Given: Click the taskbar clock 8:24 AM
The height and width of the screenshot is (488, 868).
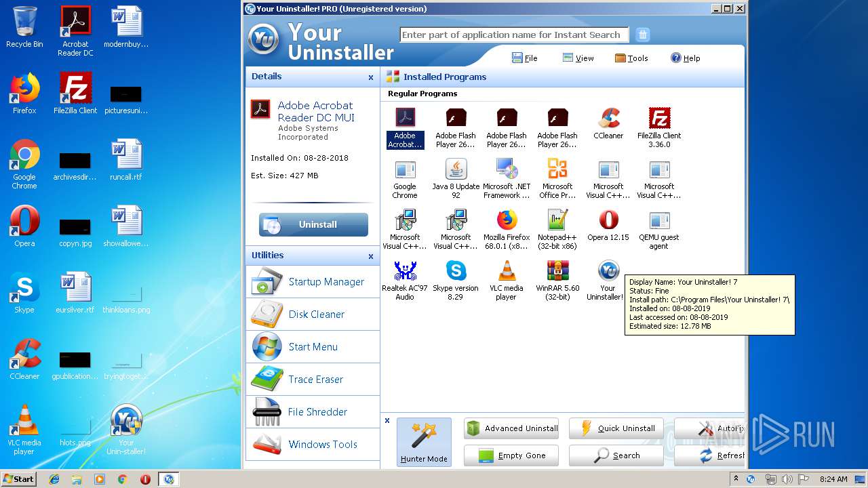Looking at the screenshot, I should [833, 479].
